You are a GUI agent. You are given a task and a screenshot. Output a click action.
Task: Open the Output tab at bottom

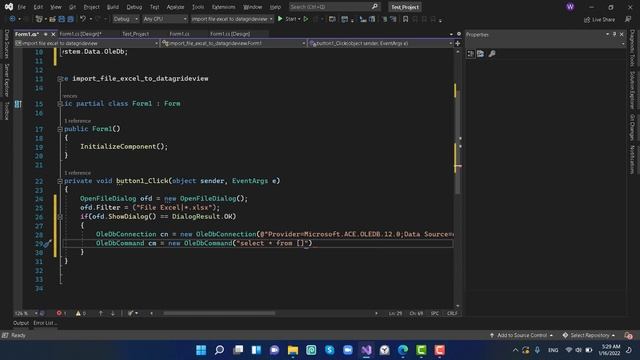21,323
